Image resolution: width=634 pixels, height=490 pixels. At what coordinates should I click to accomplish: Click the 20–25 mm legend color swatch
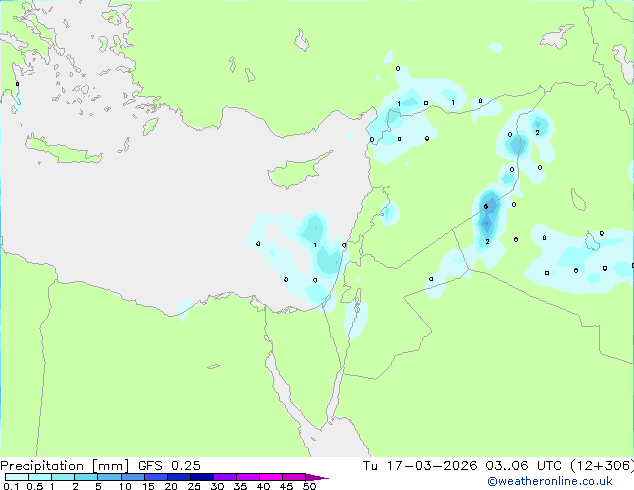click(179, 477)
